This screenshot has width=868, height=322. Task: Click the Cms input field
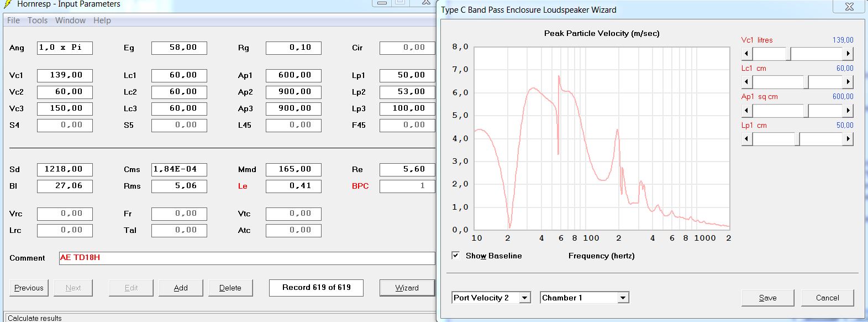(x=179, y=170)
